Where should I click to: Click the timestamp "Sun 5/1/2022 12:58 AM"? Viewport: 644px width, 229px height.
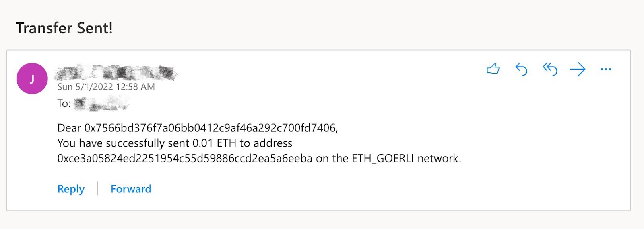106,87
